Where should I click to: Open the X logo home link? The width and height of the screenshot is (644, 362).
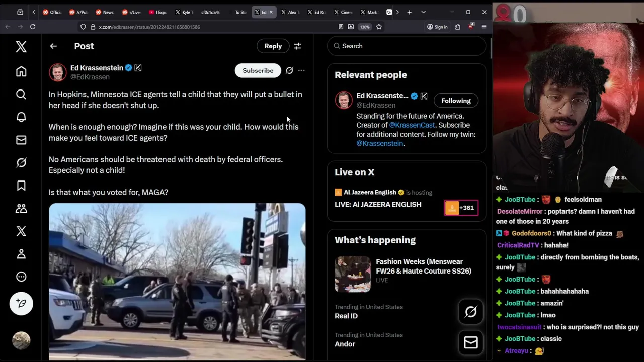pyautogui.click(x=21, y=47)
